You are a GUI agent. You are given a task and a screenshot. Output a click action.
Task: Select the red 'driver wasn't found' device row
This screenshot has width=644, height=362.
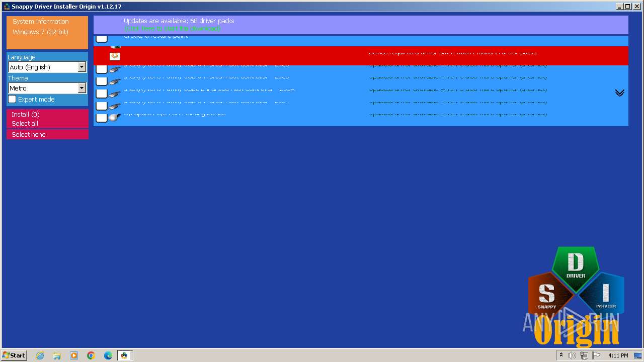(361, 56)
